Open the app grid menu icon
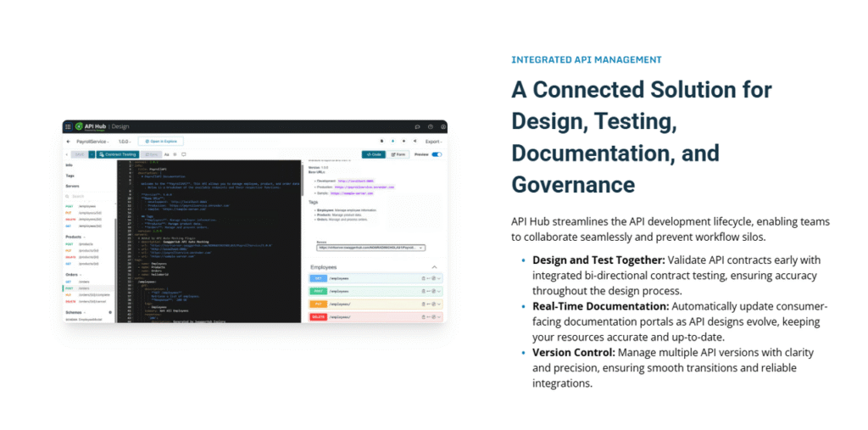 68,126
